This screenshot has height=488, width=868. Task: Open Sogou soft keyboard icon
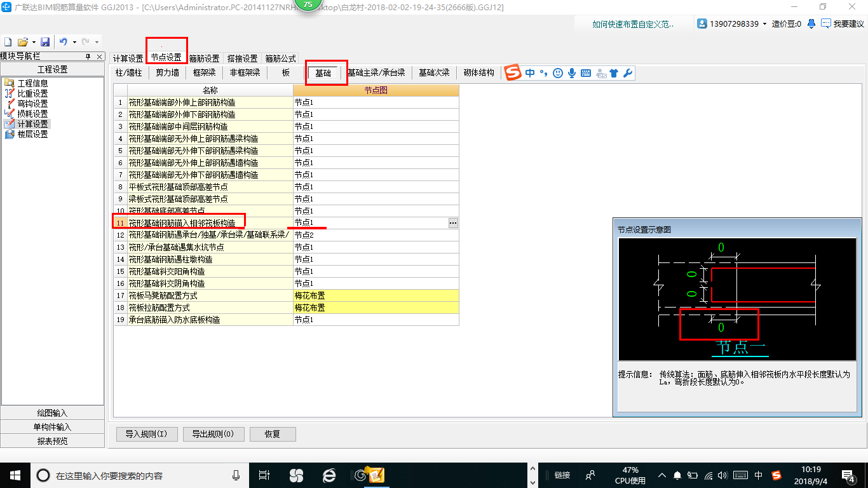(x=586, y=73)
